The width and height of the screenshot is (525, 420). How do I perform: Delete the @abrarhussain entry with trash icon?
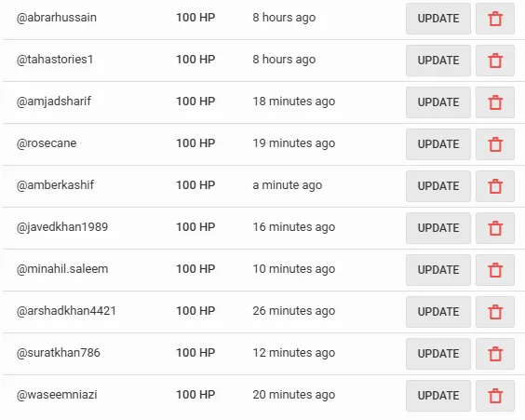495,19
